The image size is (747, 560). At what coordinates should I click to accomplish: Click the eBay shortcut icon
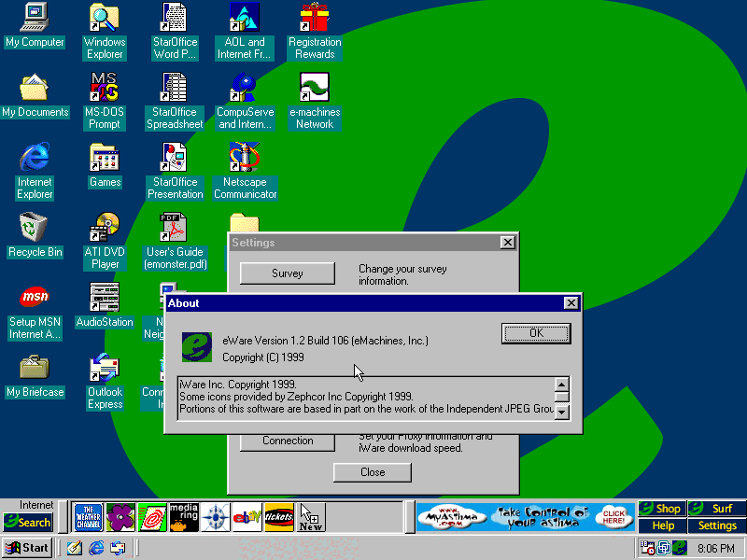(247, 516)
